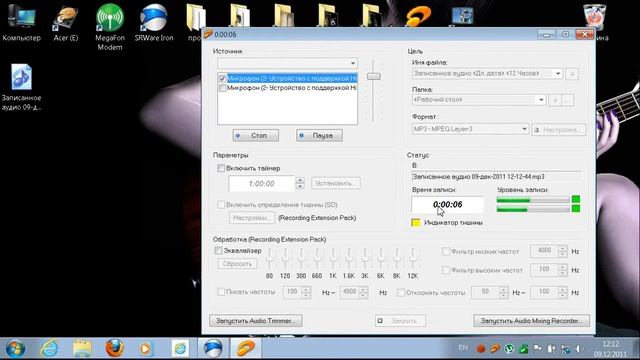This screenshot has width=640, height=360.
Task: Switch to the orange recorder taskbar button
Action: (x=245, y=349)
